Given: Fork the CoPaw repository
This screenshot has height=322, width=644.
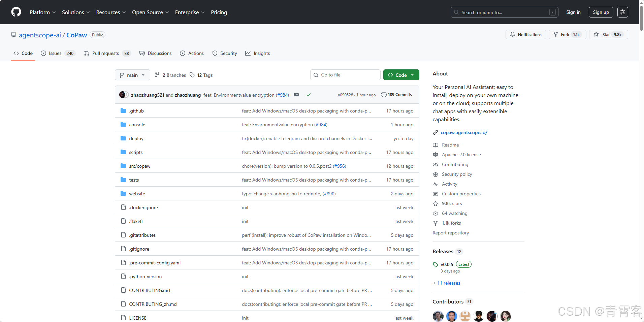Looking at the screenshot, I should click(x=568, y=34).
